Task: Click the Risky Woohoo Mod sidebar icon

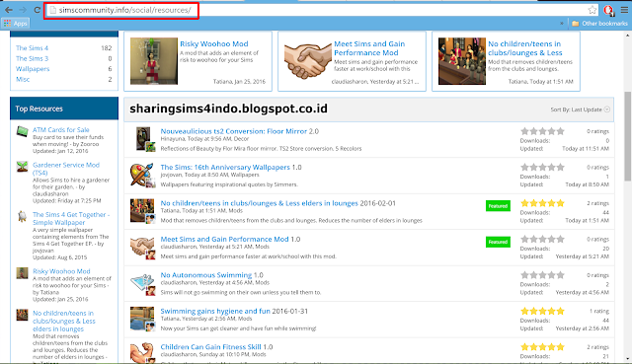Action: tap(22, 273)
